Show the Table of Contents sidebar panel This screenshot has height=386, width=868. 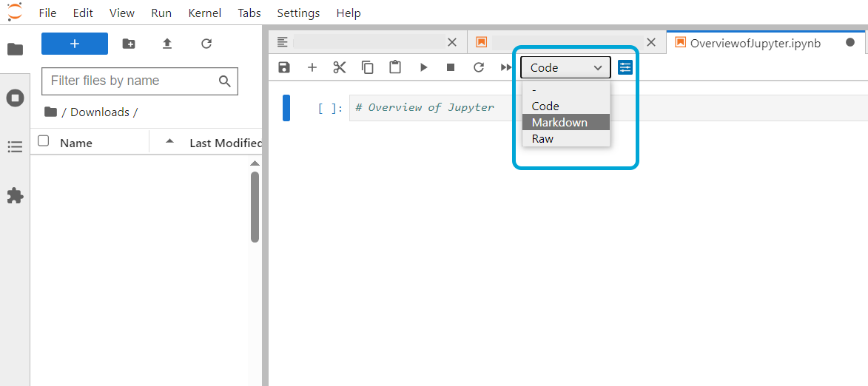click(15, 147)
